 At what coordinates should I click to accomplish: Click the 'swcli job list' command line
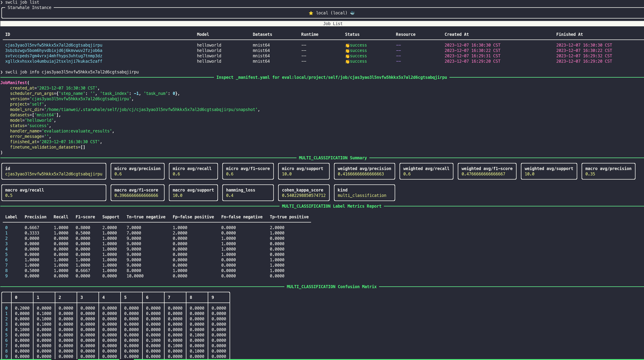coord(22,2)
